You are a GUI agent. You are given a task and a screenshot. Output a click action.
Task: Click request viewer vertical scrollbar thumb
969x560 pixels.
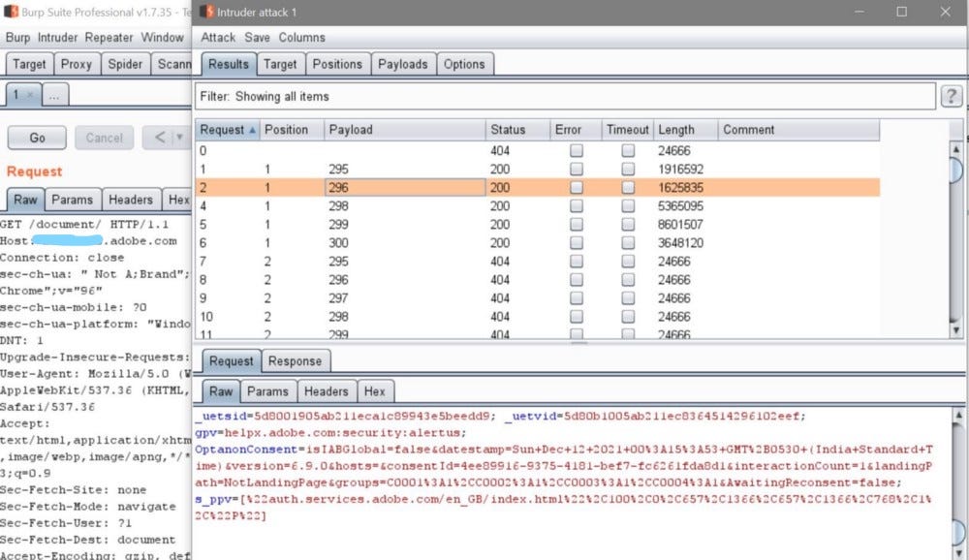(x=958, y=532)
